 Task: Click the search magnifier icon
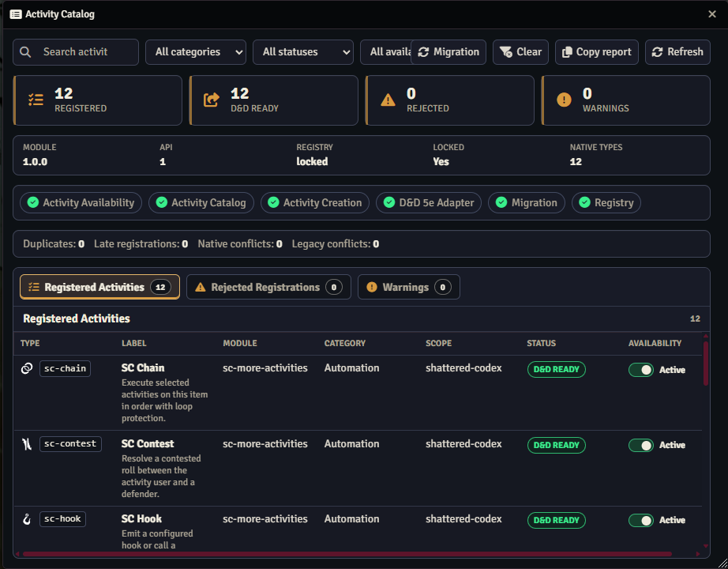coord(25,52)
